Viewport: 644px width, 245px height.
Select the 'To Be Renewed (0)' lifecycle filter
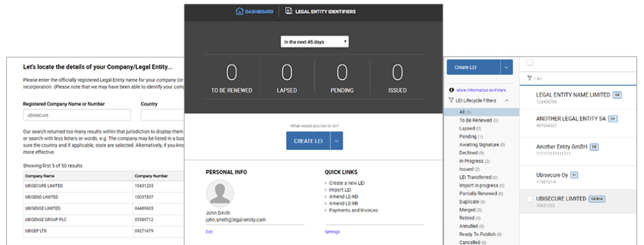[479, 120]
